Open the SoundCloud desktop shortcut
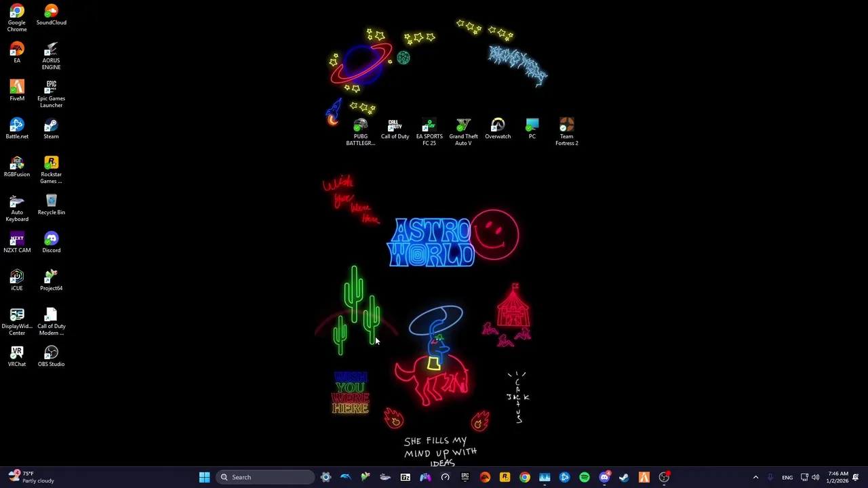Image resolution: width=868 pixels, height=488 pixels. pyautogui.click(x=51, y=15)
